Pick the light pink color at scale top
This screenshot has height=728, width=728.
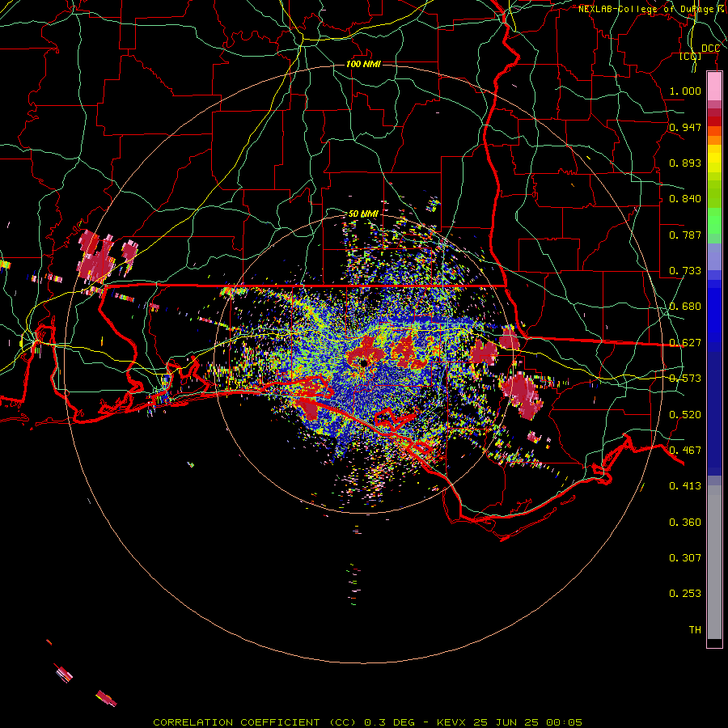click(x=714, y=86)
